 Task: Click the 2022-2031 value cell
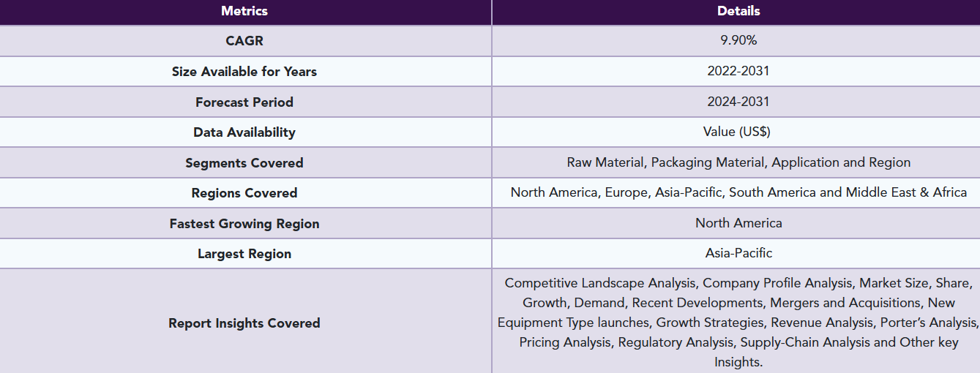pyautogui.click(x=738, y=71)
